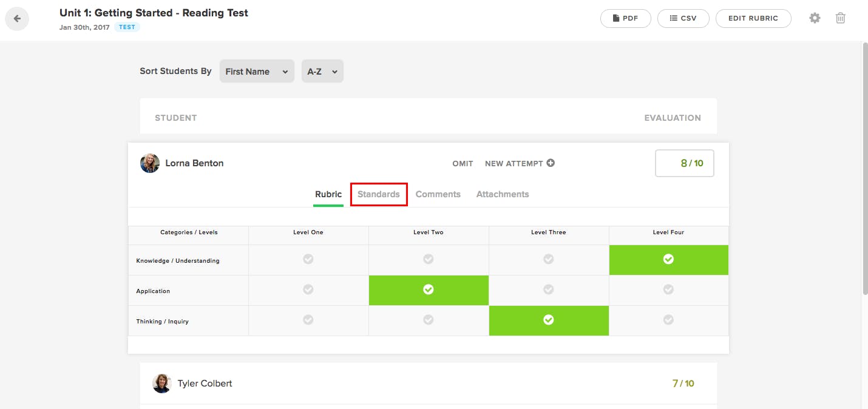
Task: Open the settings gear icon
Action: (x=815, y=18)
